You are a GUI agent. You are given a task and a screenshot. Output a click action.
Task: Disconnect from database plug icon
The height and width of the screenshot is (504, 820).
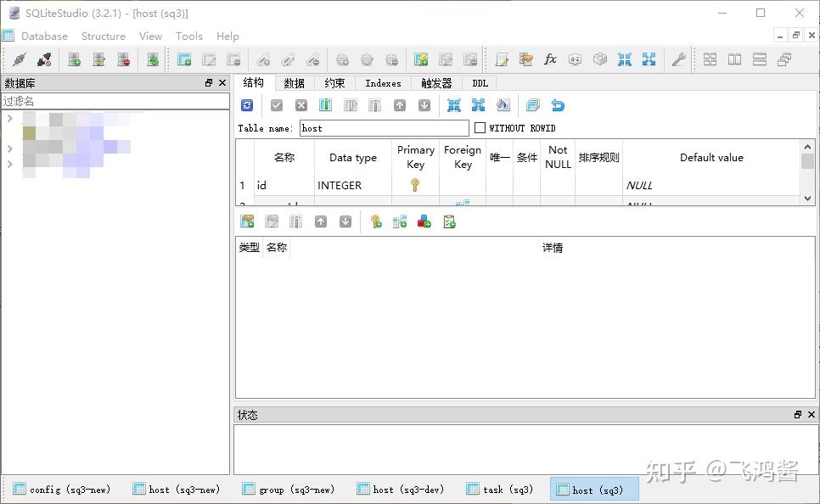click(44, 59)
